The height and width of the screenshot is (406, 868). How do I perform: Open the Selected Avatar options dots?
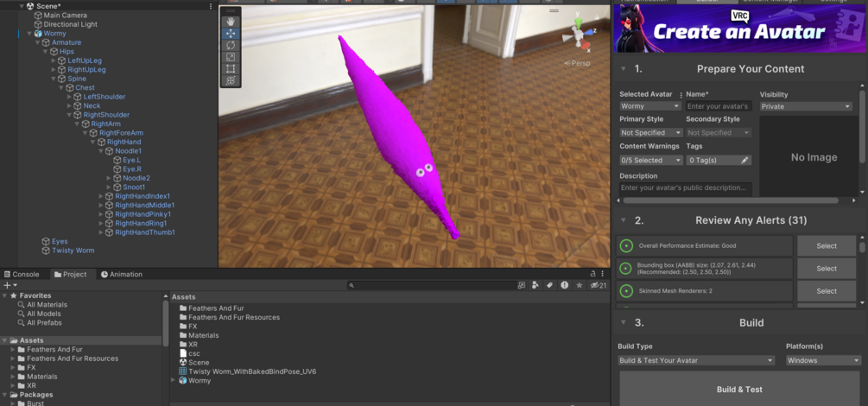click(x=681, y=95)
